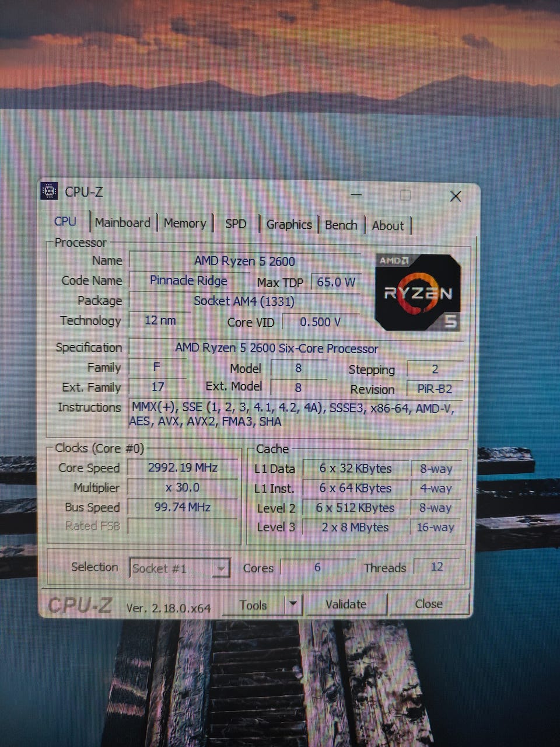Click the Threads value 12
The image size is (560, 747).
tap(437, 567)
